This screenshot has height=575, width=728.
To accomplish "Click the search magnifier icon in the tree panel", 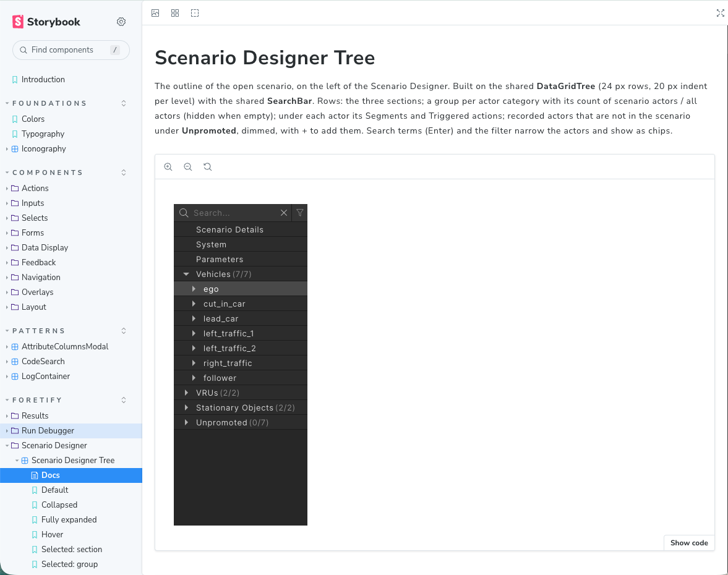I will 184,213.
